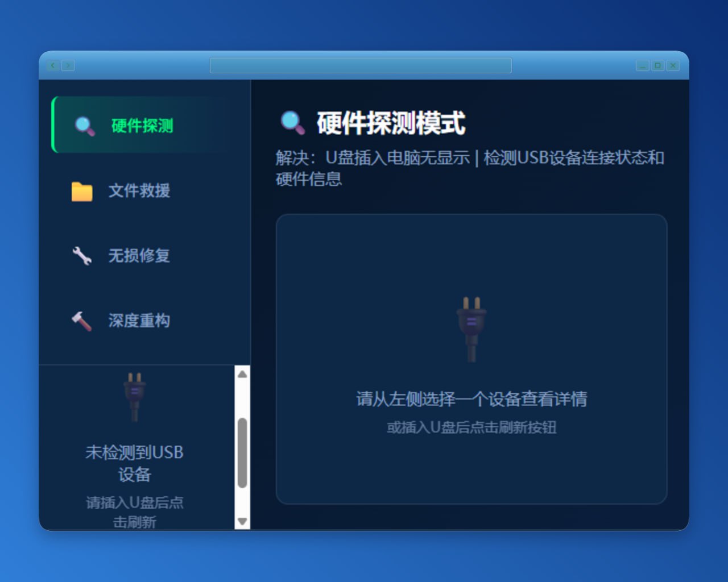The width and height of the screenshot is (728, 582).
Task: Click the magnifier icon beside 硬件探测 in sidebar
Action: 85,126
